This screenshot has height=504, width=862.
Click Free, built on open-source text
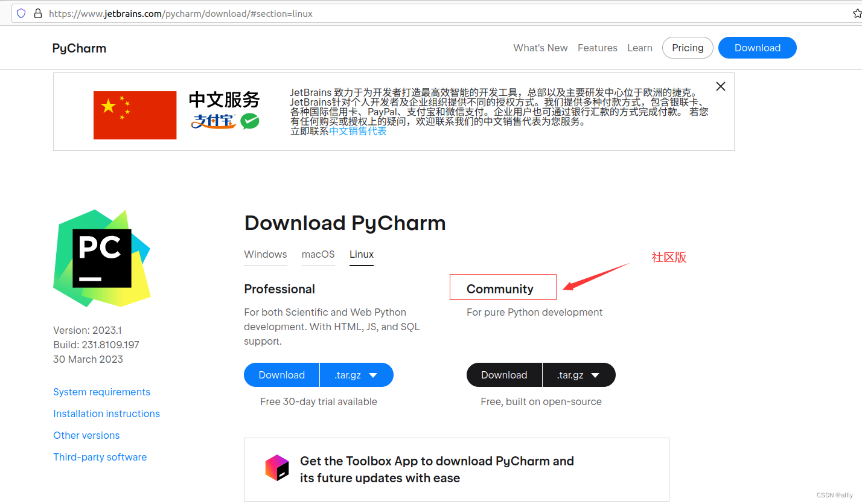tap(541, 401)
